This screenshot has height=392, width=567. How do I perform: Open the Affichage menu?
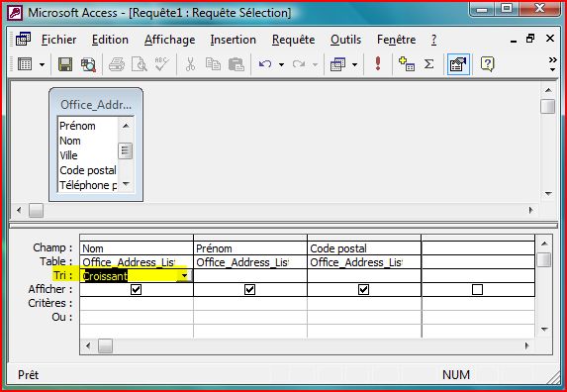pyautogui.click(x=169, y=40)
